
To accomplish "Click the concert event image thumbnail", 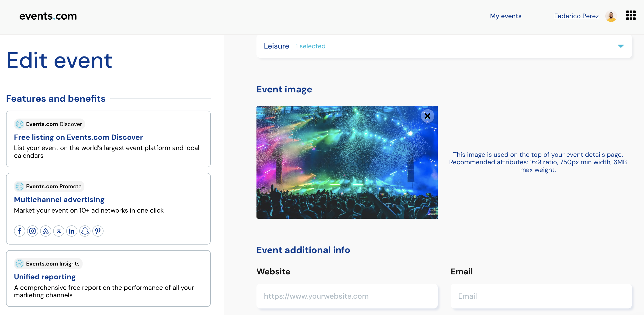I will point(347,162).
